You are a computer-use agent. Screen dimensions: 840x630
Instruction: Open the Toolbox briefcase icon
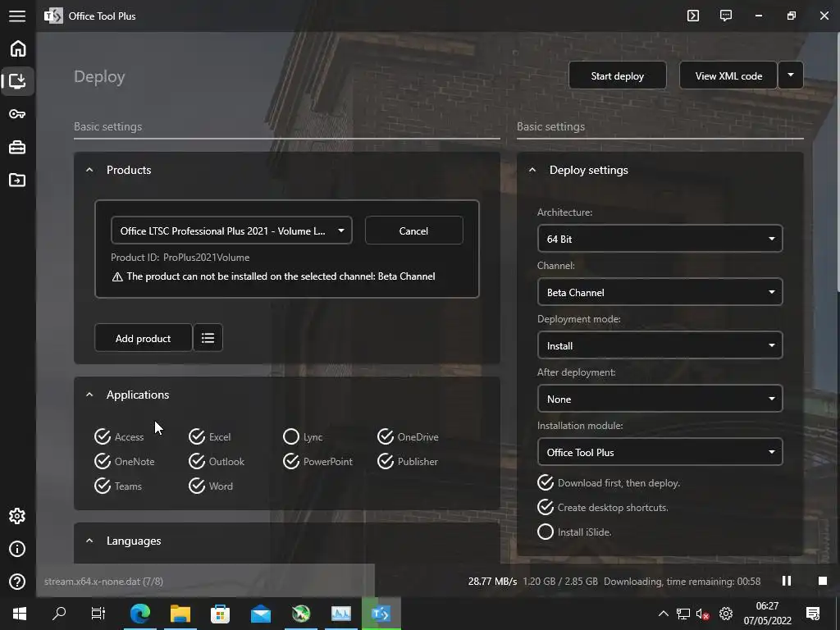pos(18,148)
